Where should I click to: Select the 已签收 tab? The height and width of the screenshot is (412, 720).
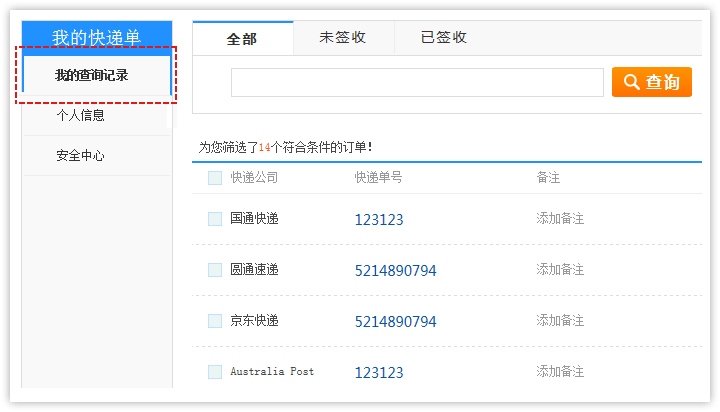coord(444,38)
